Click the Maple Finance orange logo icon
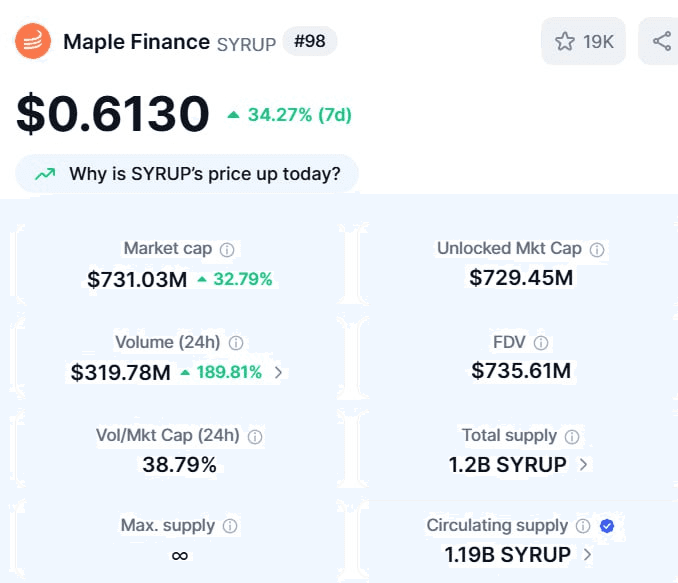Viewport: 678px width, 583px height. point(33,41)
